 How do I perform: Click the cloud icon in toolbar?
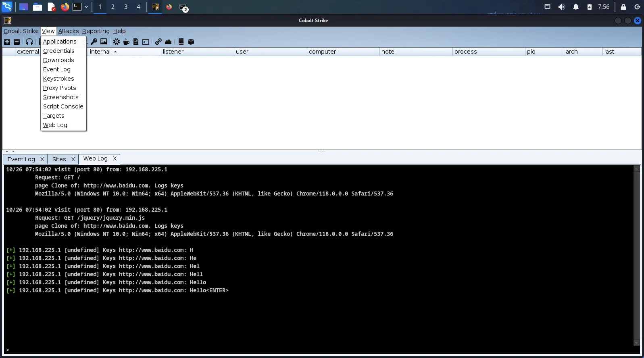click(168, 42)
